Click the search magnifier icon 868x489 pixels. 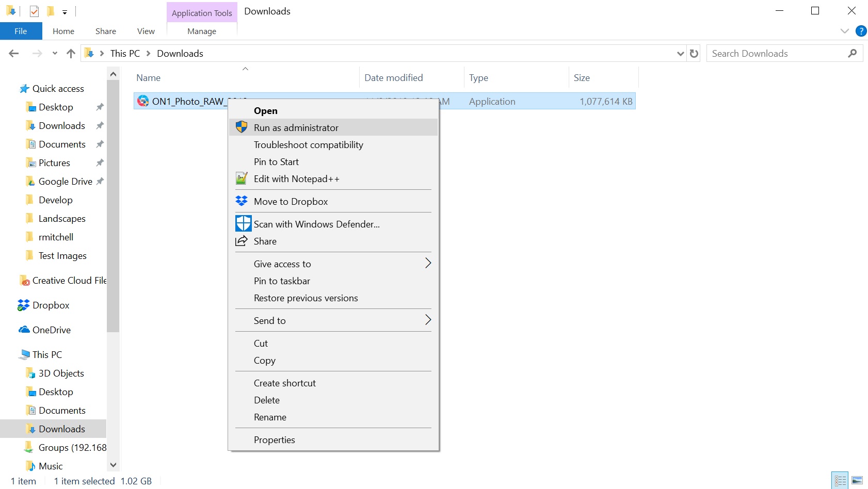click(852, 54)
